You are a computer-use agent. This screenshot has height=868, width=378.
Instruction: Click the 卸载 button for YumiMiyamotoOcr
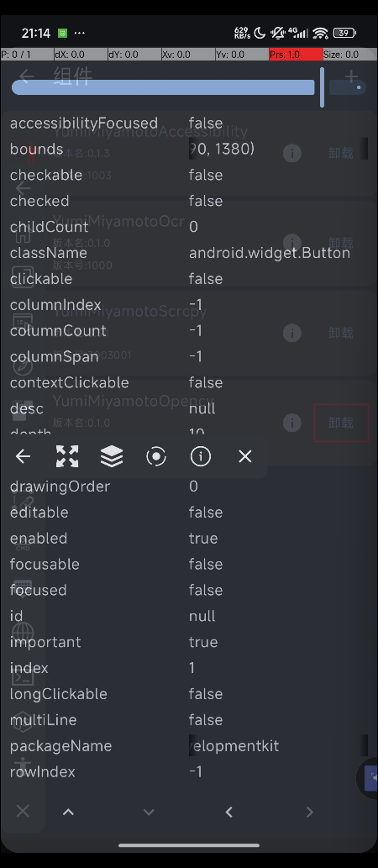341,243
